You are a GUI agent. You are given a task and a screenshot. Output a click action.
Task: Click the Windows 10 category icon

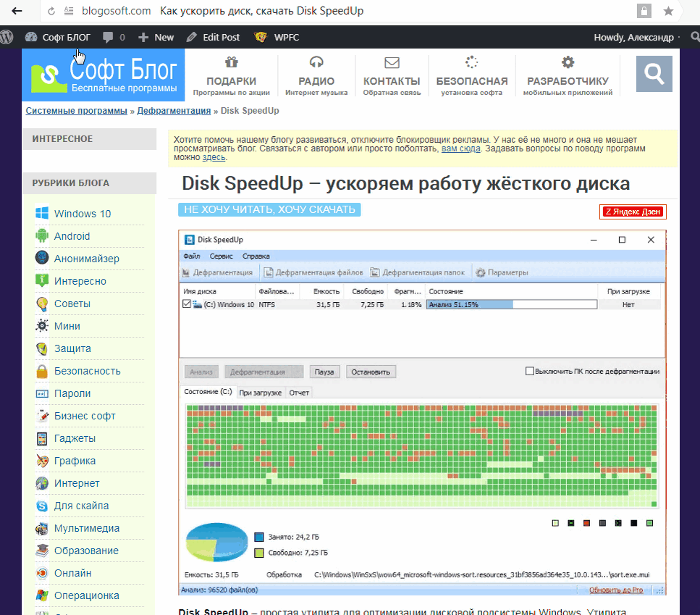42,213
